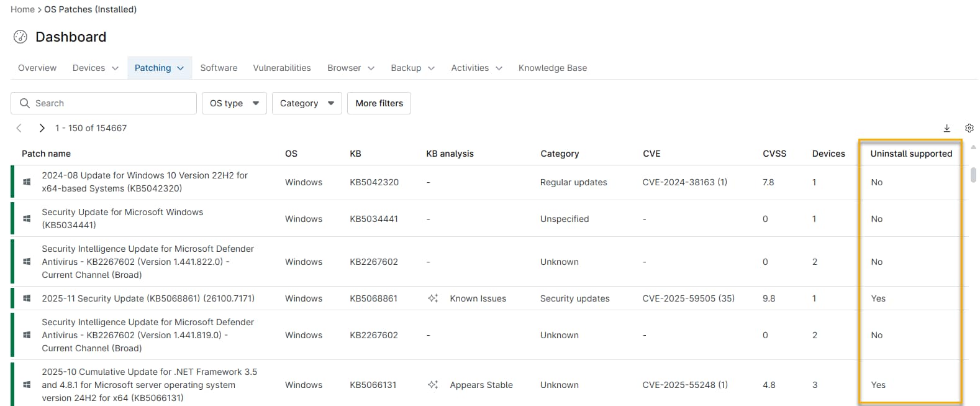
Task: Click the download export icon
Action: pyautogui.click(x=946, y=128)
